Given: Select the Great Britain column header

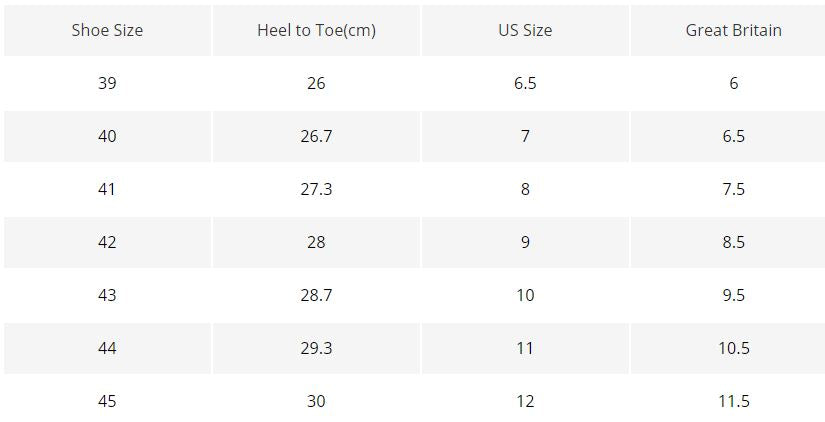Looking at the screenshot, I should pos(733,30).
